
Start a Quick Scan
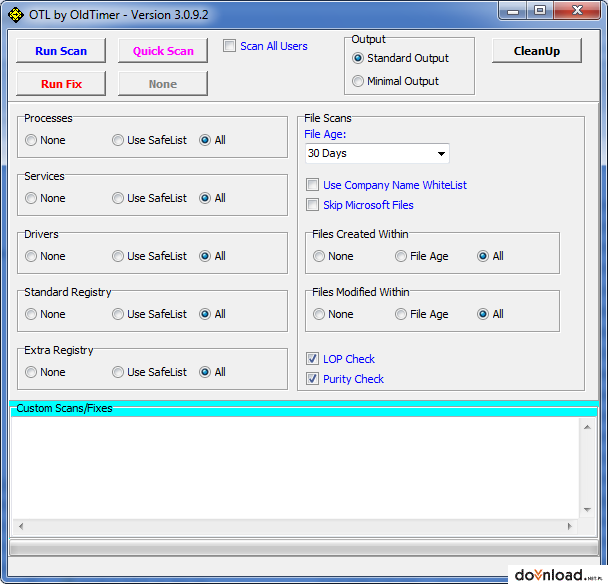pyautogui.click(x=163, y=51)
